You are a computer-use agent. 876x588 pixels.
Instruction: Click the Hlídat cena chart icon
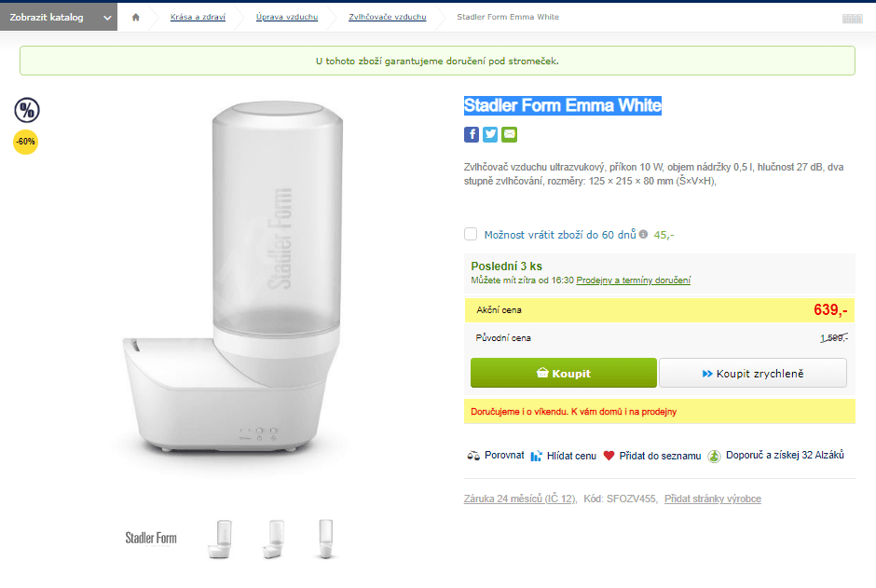tap(536, 456)
